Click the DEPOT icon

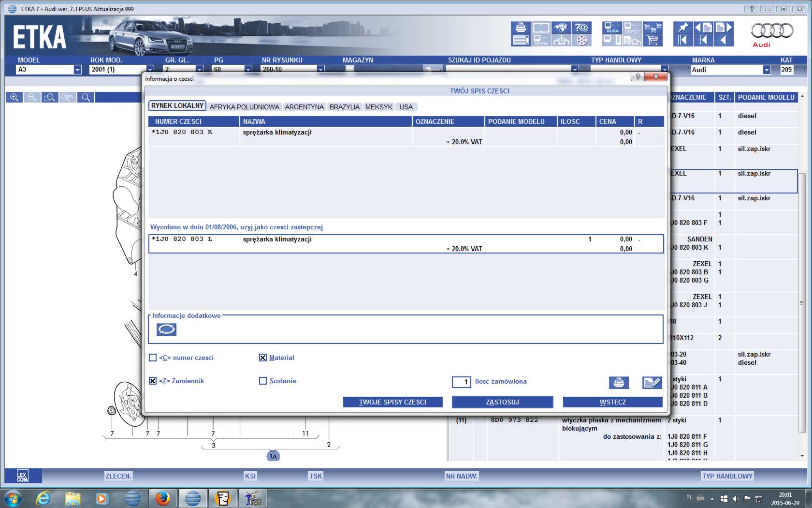click(x=632, y=28)
